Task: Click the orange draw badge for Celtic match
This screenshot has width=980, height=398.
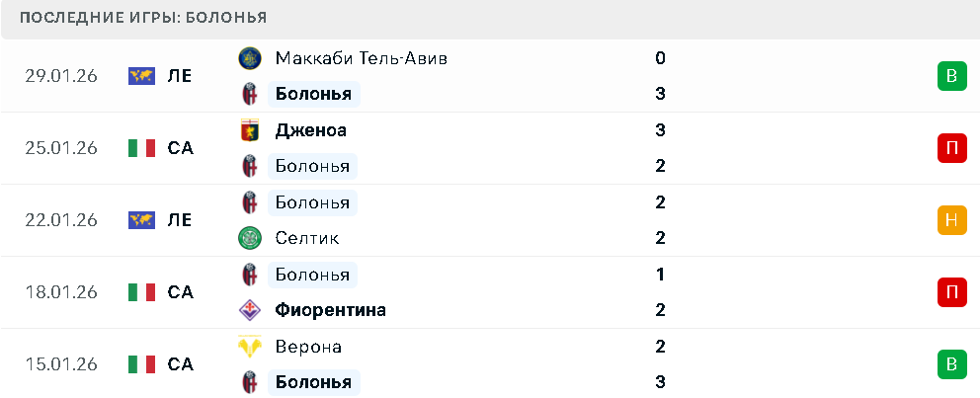Action: coord(951,220)
